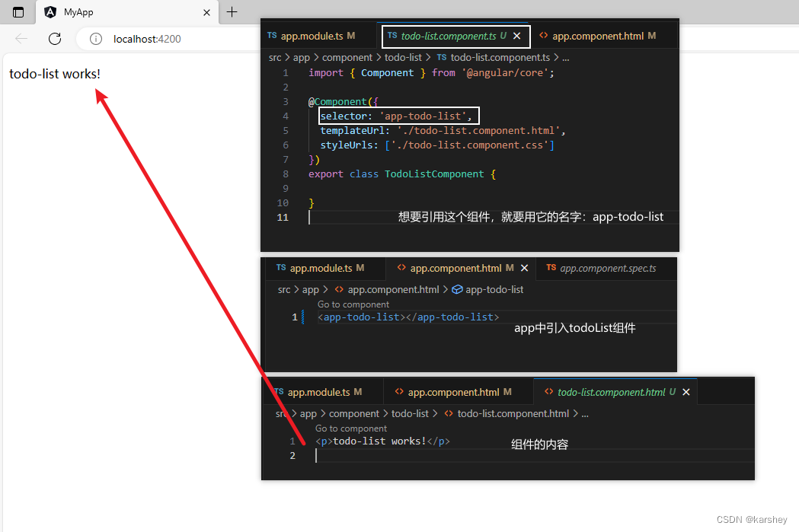The image size is (799, 532).
Task: Click the browser back arrow
Action: 21,39
